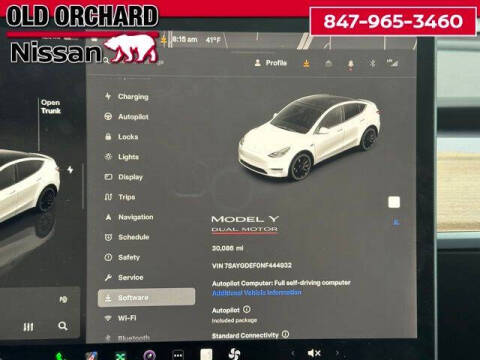Image resolution: width=480 pixels, height=360 pixels.
Task: Tap the right chevron next to volume
Action: pos(337,353)
